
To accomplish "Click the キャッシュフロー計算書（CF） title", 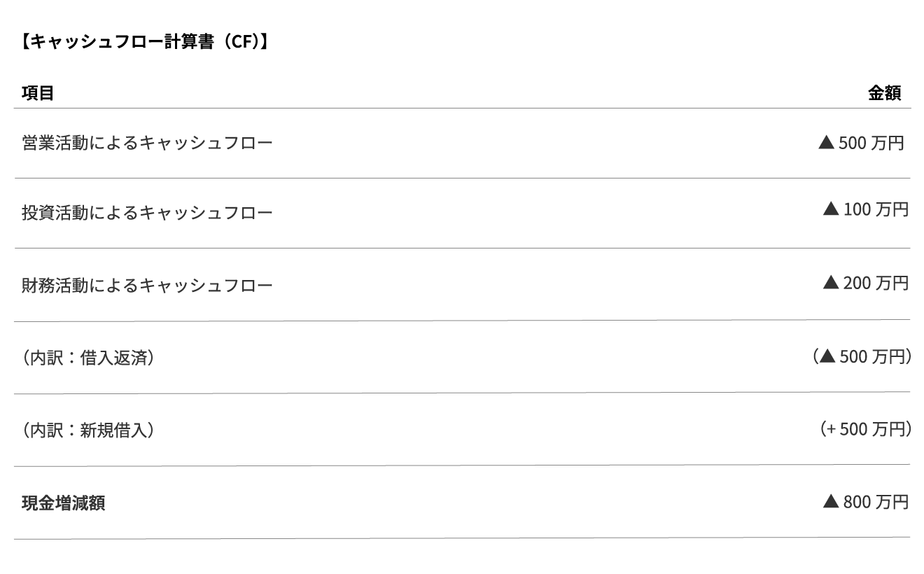I will point(144,42).
